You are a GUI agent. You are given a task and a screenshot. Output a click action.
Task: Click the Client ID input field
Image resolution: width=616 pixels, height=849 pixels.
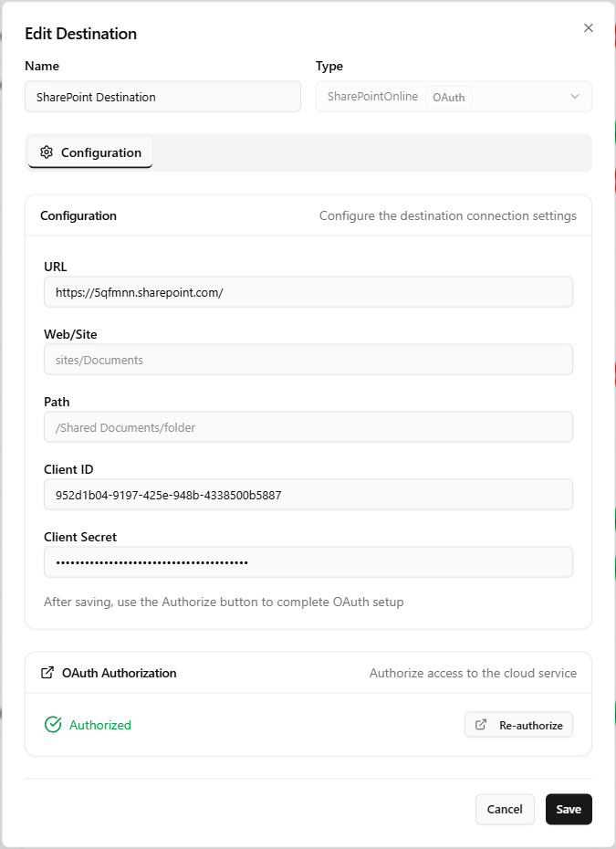point(308,495)
